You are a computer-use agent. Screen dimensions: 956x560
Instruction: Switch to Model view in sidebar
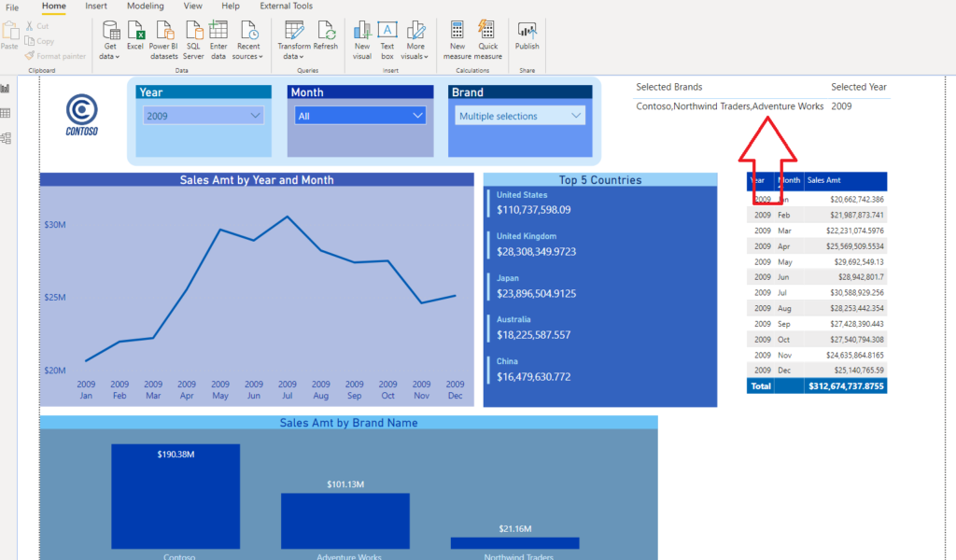[x=6, y=138]
